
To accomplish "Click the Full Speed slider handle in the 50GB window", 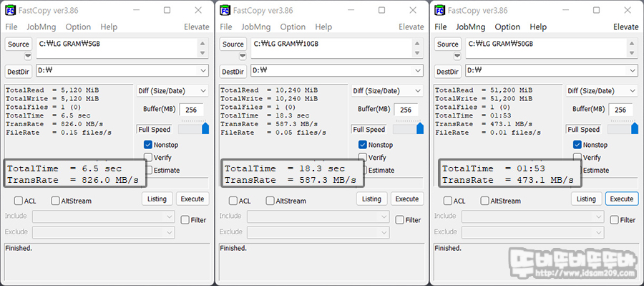I will click(x=635, y=128).
